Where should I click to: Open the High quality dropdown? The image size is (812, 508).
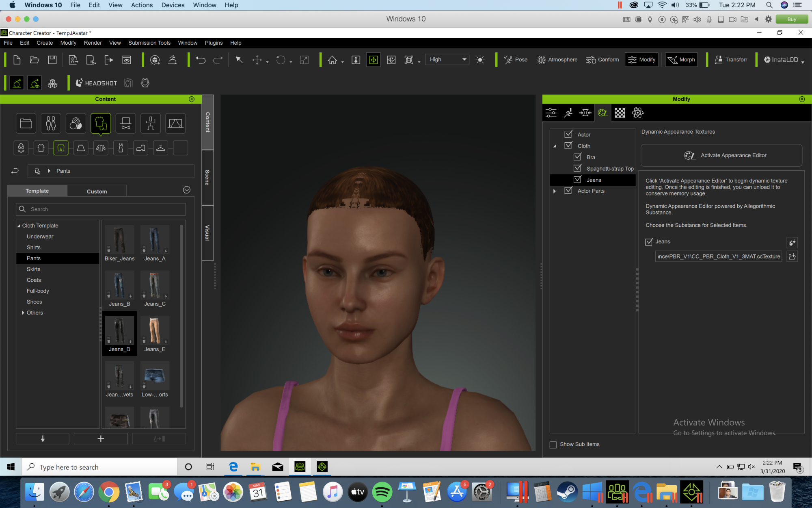pos(447,59)
